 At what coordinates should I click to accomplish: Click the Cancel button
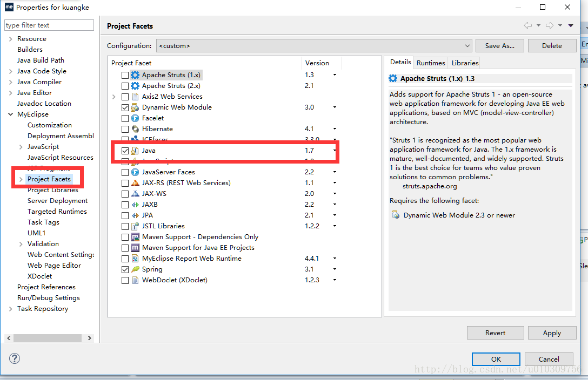coord(549,359)
